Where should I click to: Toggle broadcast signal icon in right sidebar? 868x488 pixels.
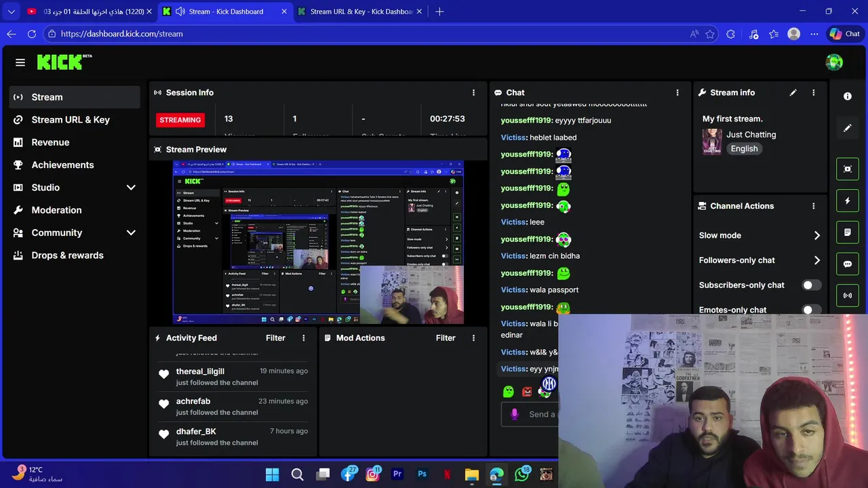coord(848,296)
